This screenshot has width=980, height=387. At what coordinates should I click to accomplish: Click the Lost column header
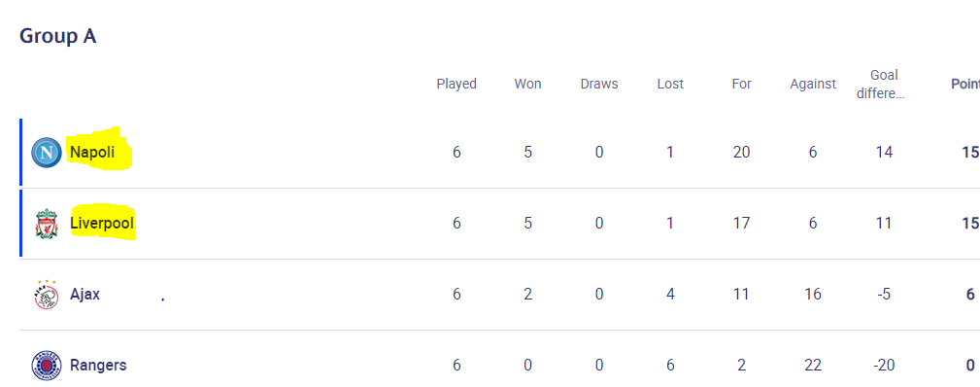pos(670,84)
